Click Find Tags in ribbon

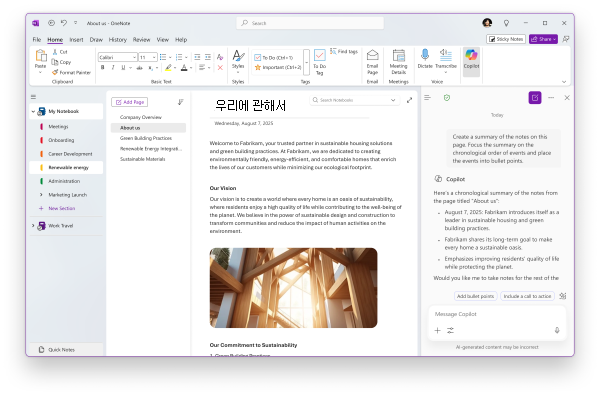tap(344, 51)
